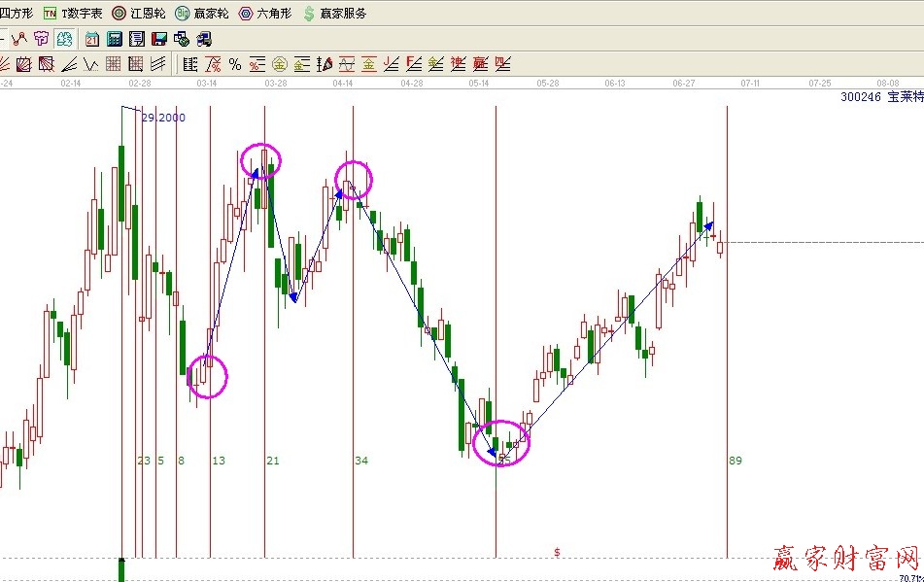Select the zigzag wave line tool
This screenshot has width=924, height=582.
pyautogui.click(x=18, y=39)
